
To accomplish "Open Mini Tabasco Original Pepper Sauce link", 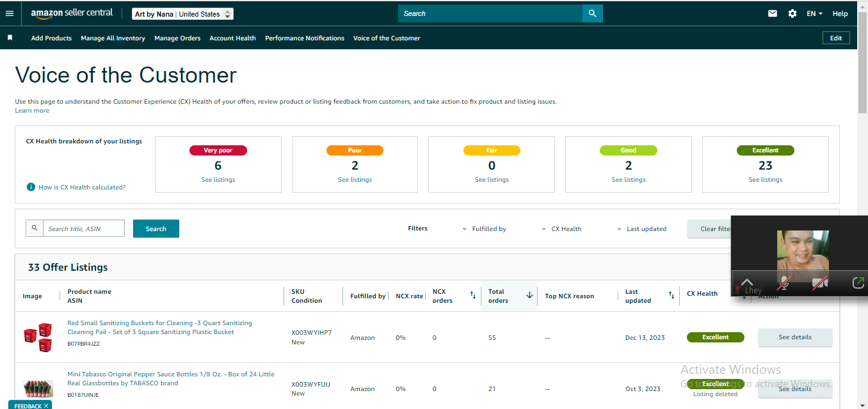I will click(x=171, y=378).
